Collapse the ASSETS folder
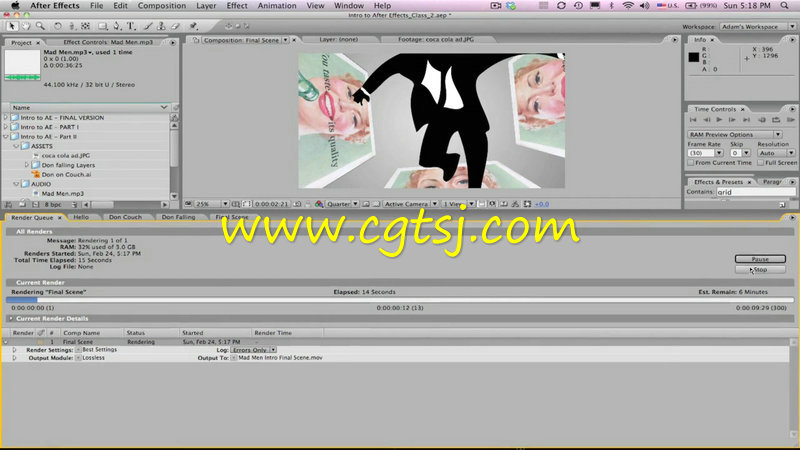 click(x=16, y=146)
